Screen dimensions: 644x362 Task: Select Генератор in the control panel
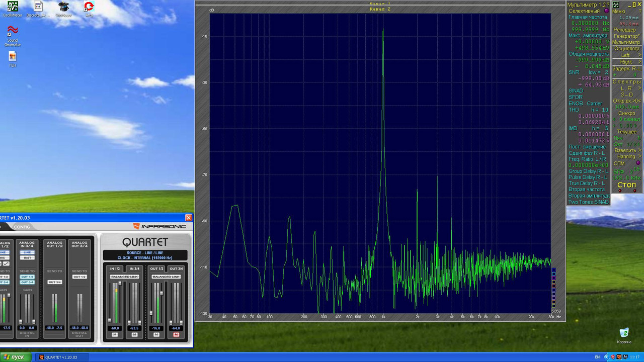pos(626,36)
